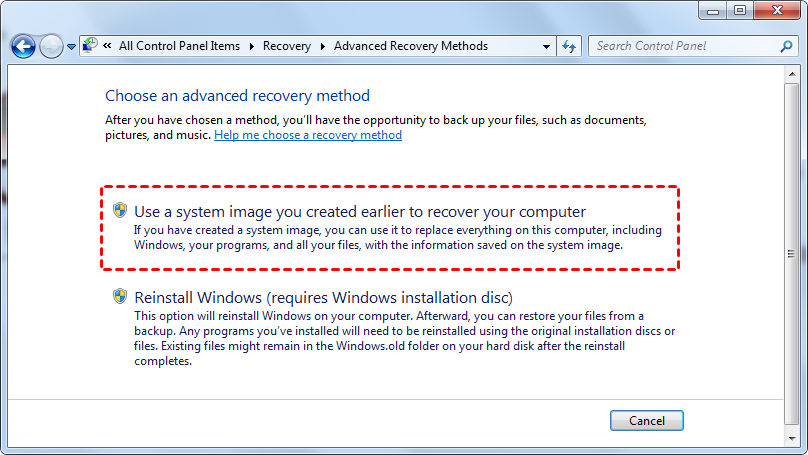The height and width of the screenshot is (455, 808).
Task: Open Help me choose a recovery method
Action: 308,135
